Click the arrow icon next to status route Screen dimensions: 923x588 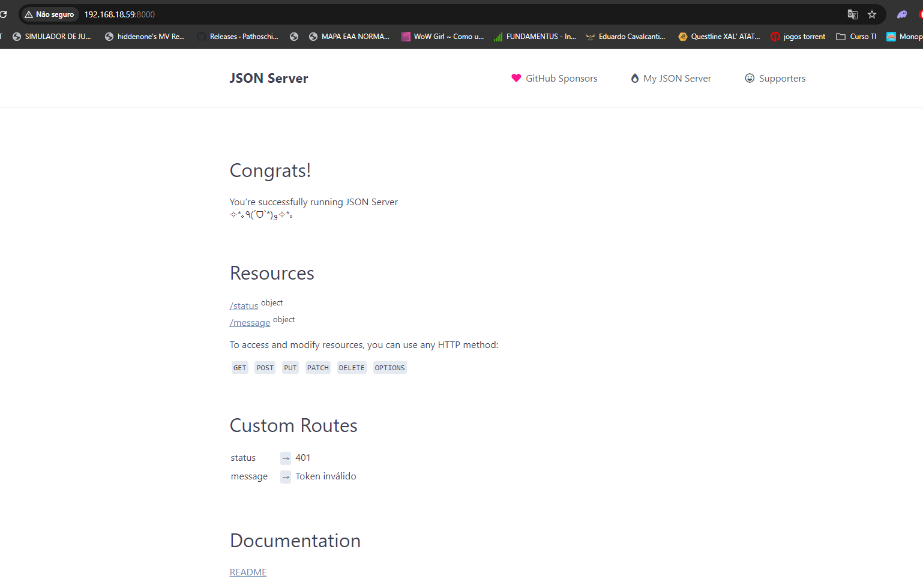[286, 458]
